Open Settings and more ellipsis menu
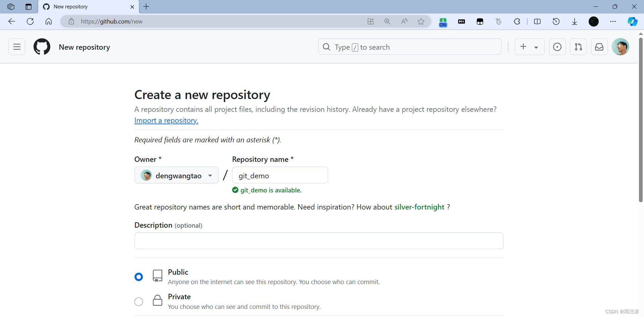 click(613, 21)
